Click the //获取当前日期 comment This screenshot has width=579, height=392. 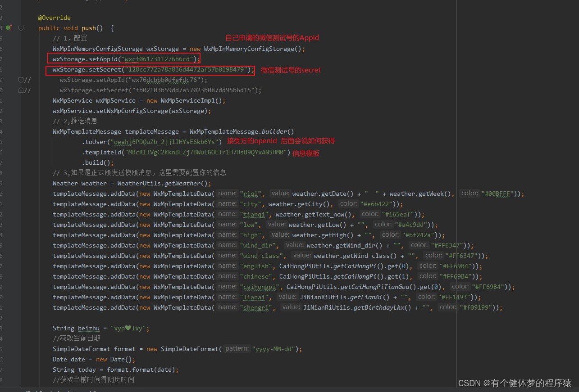[x=77, y=338]
